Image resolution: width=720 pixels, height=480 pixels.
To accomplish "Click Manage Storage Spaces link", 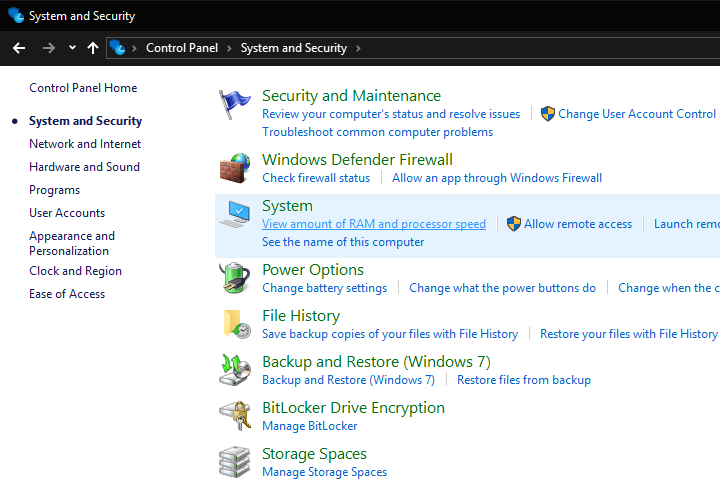I will (x=324, y=472).
